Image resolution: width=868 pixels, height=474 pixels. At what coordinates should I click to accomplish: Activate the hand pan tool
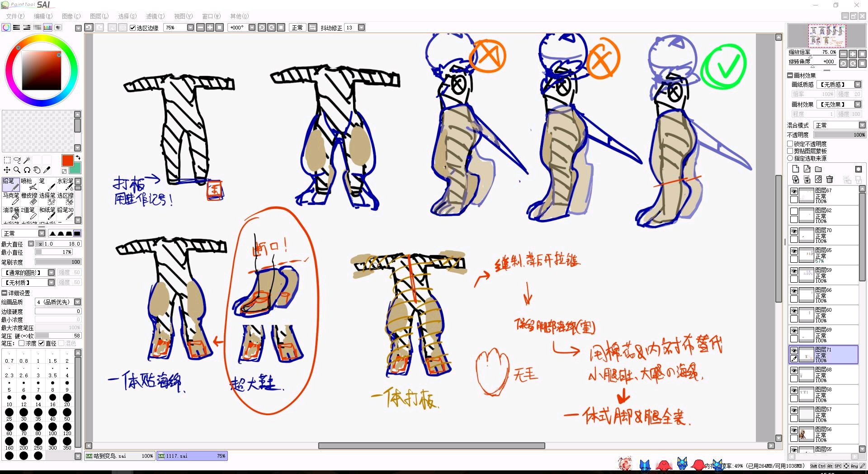37,170
